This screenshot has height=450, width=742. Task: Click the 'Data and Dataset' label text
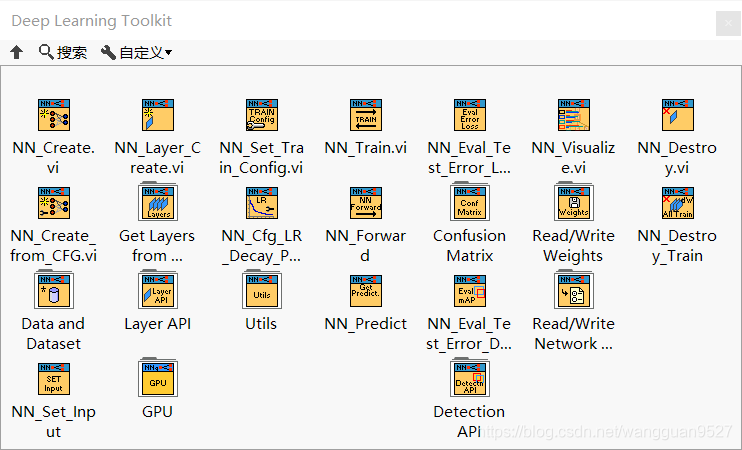53,334
